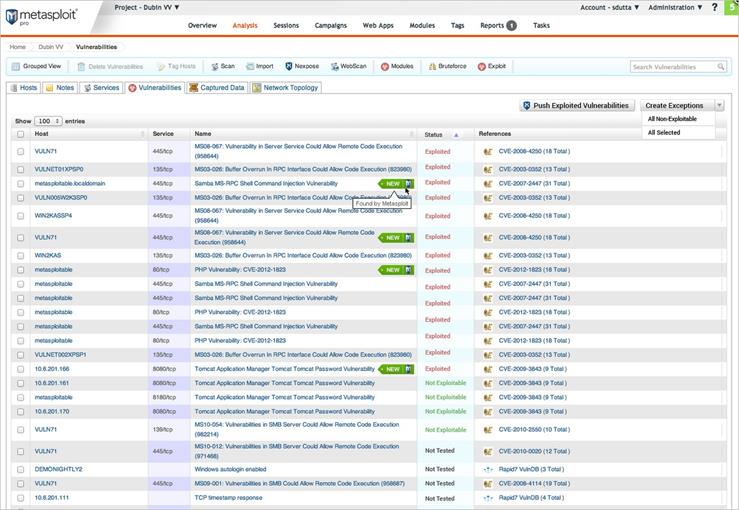Check the select-all checkbox in table header
Screen dimensions: 739x510
[x=21, y=134]
